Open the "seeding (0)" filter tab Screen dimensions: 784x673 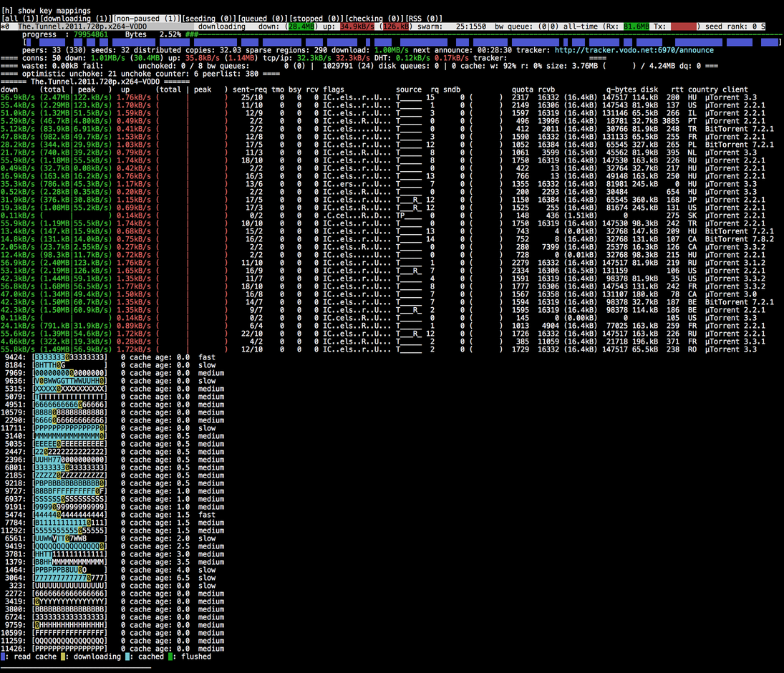click(208, 19)
